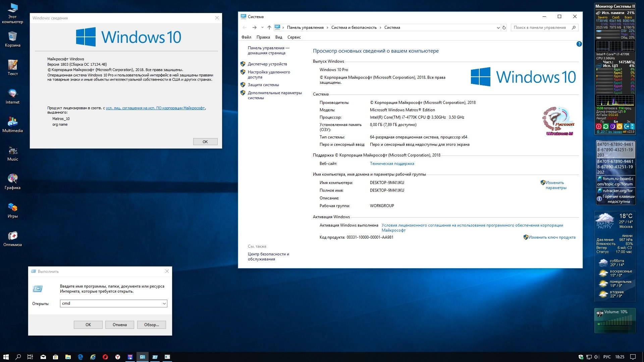Viewport: 644px width, 362px height.
Task: Open Дополнительные параметры системы link
Action: [275, 95]
